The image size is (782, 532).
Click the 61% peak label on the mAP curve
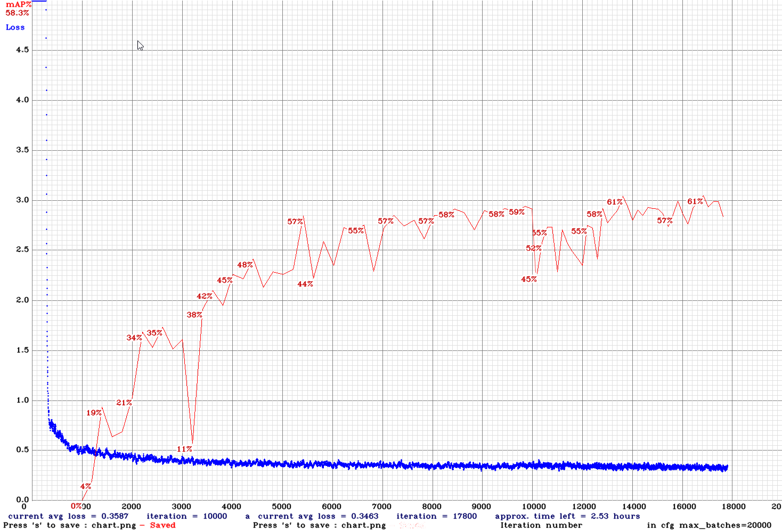click(615, 201)
